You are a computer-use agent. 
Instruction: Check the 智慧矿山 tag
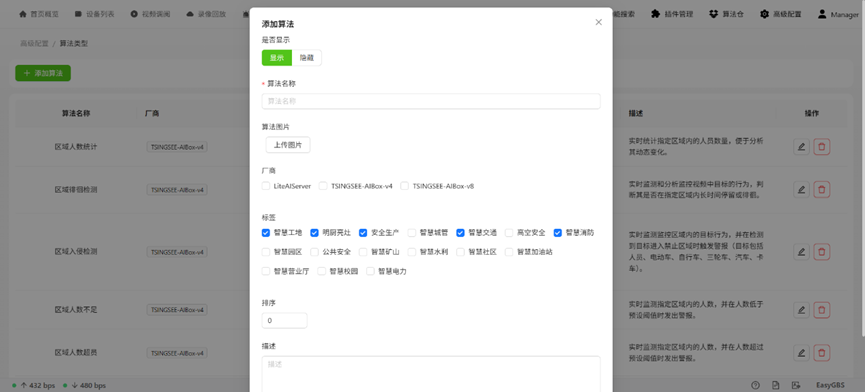pos(363,252)
